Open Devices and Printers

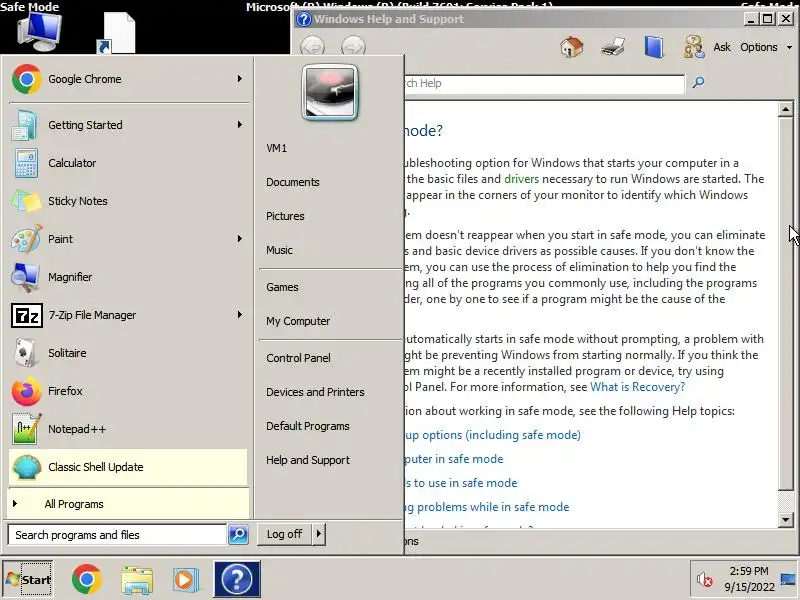click(x=315, y=392)
